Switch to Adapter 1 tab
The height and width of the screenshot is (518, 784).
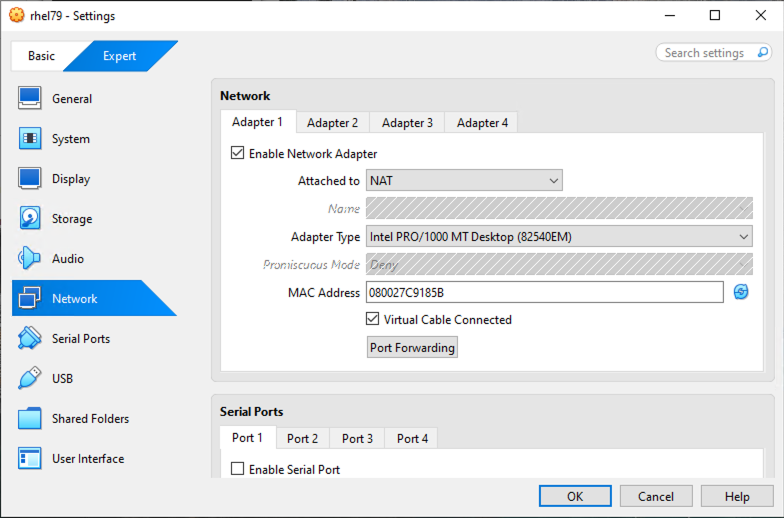point(258,122)
